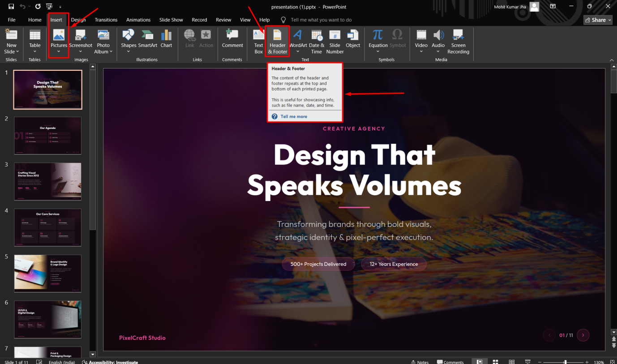Open the Review tab
Image resolution: width=617 pixels, height=364 pixels.
pos(223,20)
